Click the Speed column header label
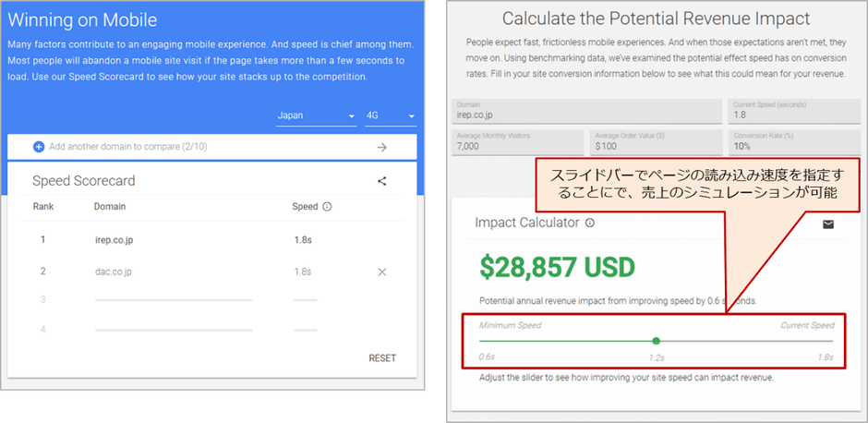 [x=305, y=207]
